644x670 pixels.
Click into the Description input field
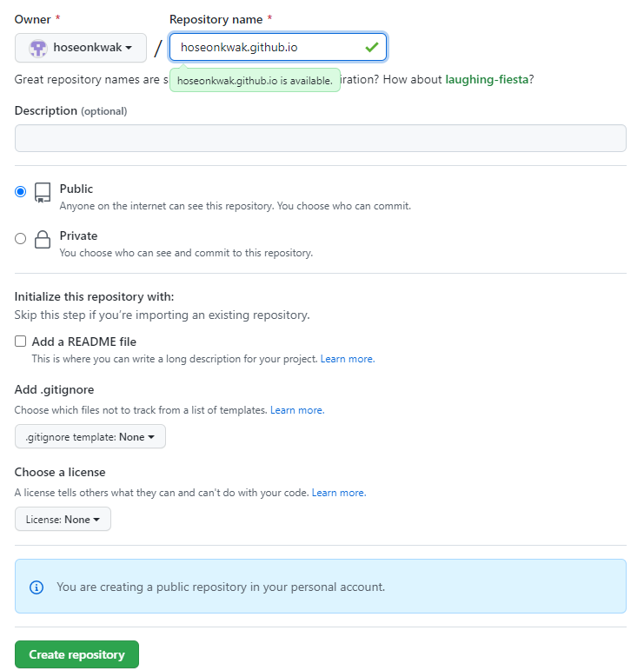coord(320,138)
